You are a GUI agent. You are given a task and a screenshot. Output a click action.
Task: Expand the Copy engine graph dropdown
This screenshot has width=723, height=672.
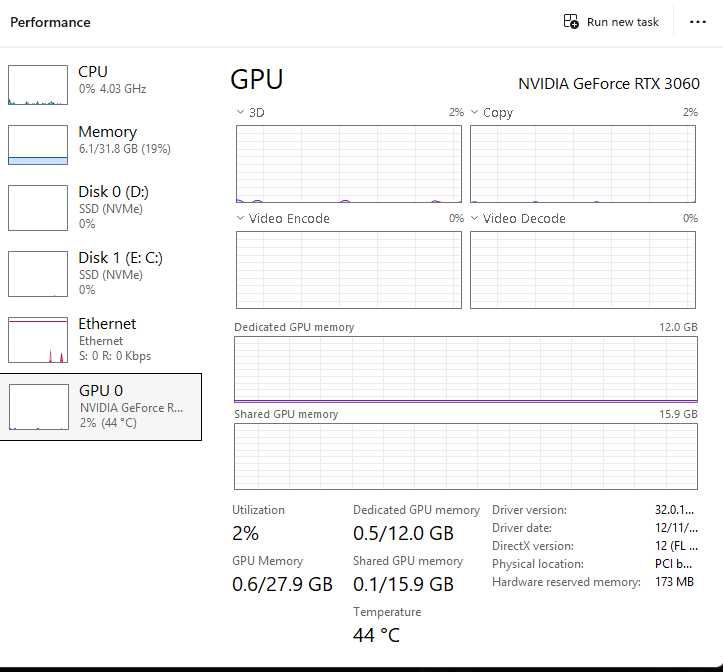[x=474, y=112]
